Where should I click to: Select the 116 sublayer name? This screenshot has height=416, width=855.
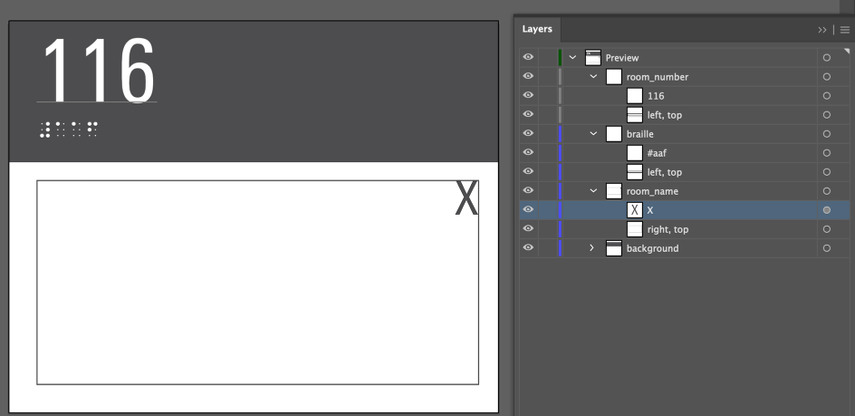coord(656,96)
